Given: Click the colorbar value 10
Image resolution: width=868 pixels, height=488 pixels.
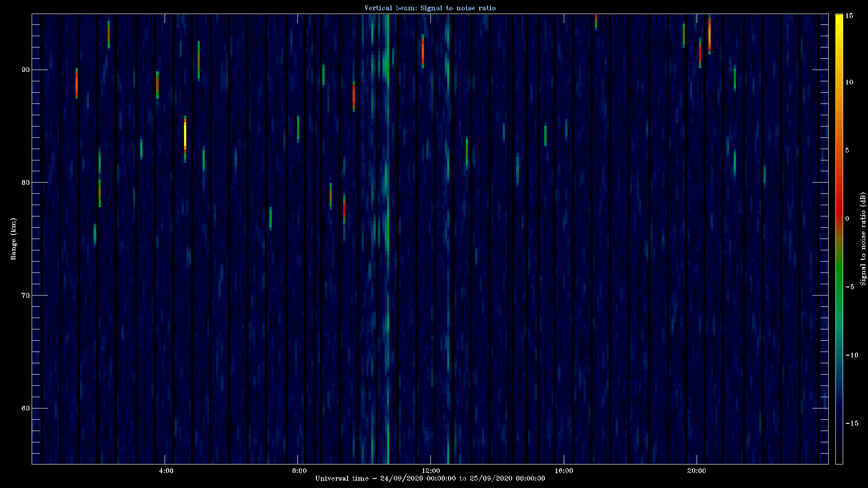Looking at the screenshot, I should [x=849, y=82].
